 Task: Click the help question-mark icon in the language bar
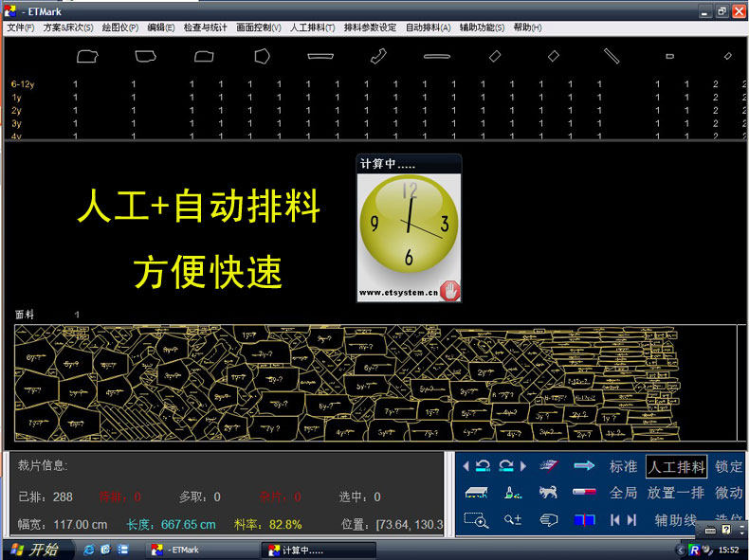pos(726,529)
